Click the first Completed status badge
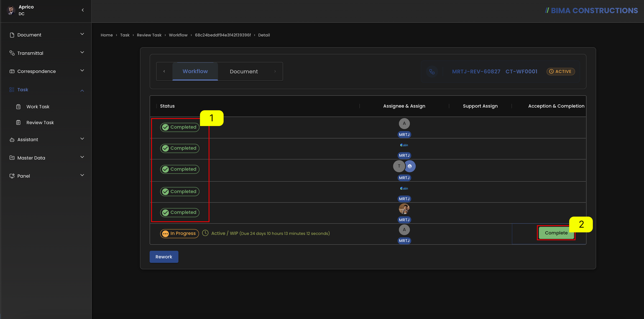 (x=180, y=127)
